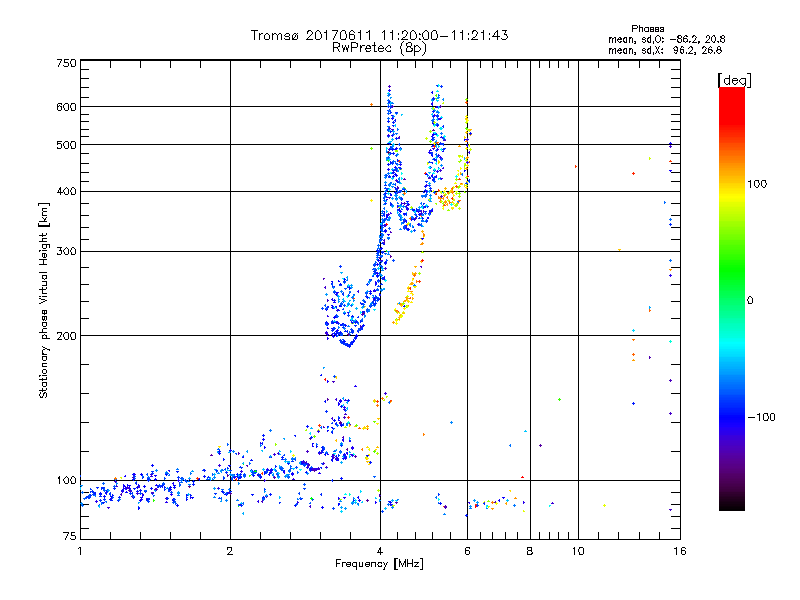This screenshot has width=800, height=600.
Task: Click the 75 tick on the y-axis
Action: pos(69,539)
